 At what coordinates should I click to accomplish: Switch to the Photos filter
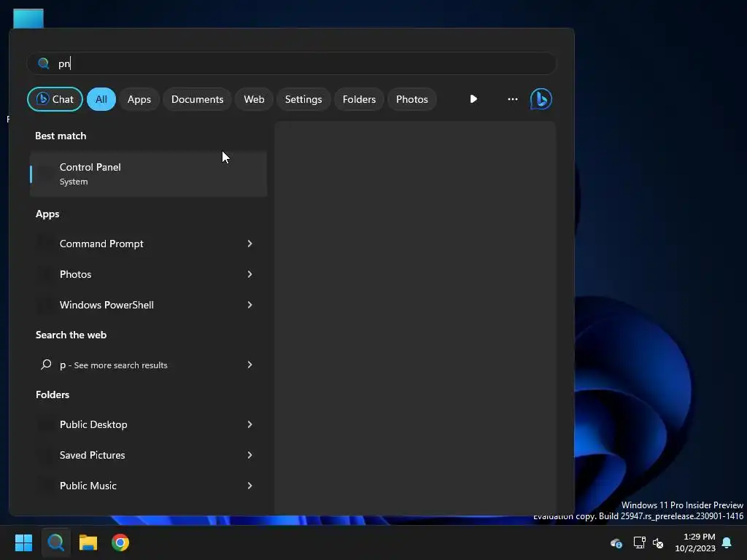412,99
